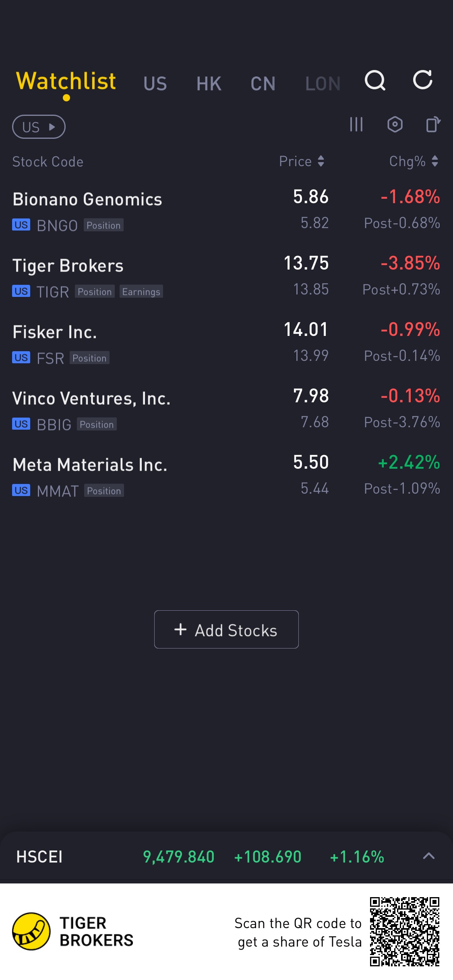Tap the share screenshot icon
The height and width of the screenshot is (980, 453).
433,124
